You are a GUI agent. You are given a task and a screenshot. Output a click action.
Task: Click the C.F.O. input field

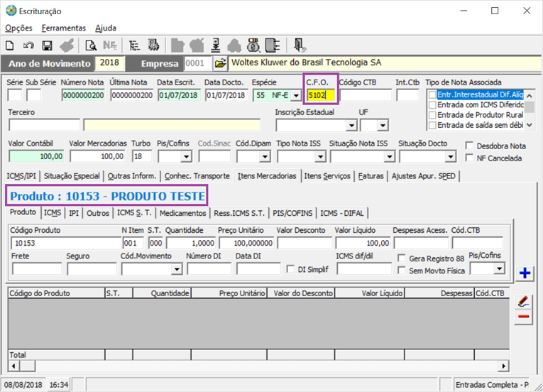(x=321, y=94)
